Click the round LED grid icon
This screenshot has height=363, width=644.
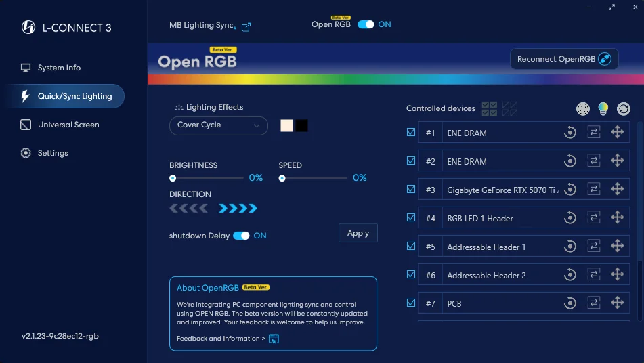click(583, 109)
